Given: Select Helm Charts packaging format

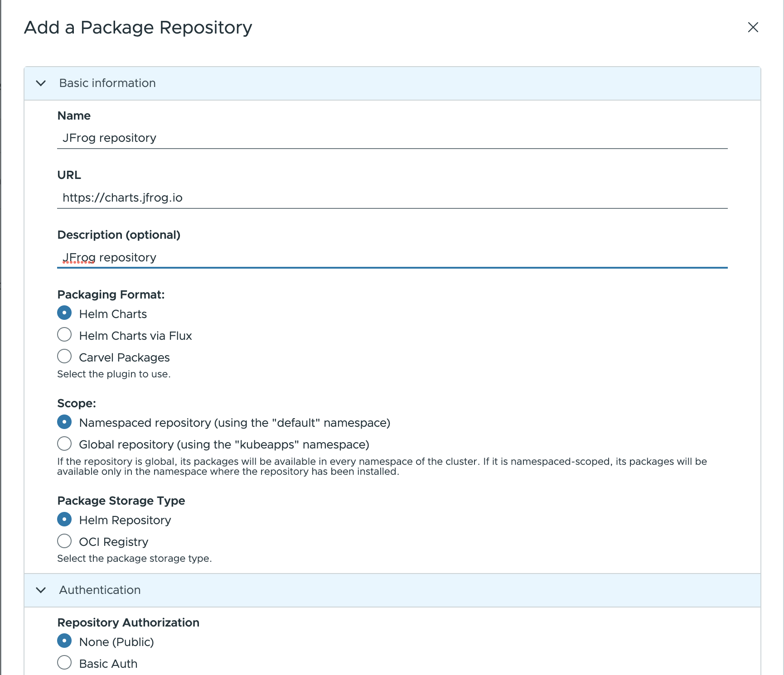Looking at the screenshot, I should pos(64,313).
